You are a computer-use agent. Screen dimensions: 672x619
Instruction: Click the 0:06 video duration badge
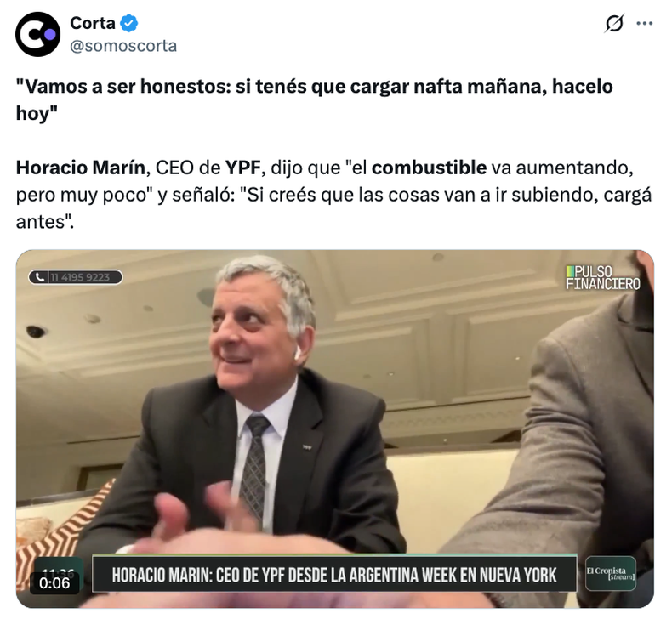[x=54, y=583]
